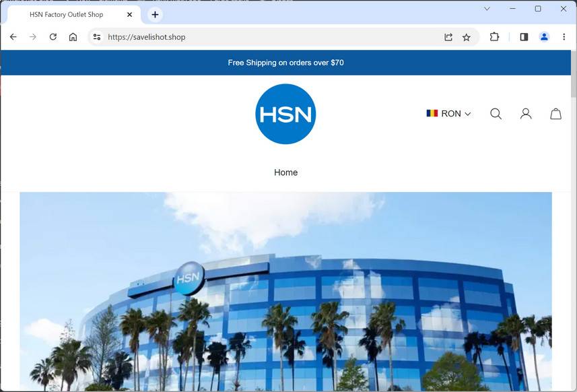Image resolution: width=577 pixels, height=392 pixels.
Task: Open a new tab with the plus button
Action: tap(155, 14)
